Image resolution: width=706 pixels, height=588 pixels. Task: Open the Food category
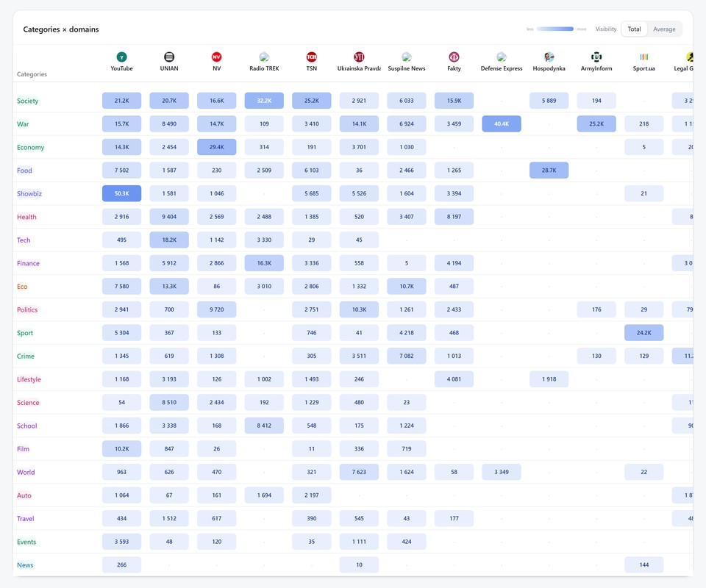click(24, 171)
